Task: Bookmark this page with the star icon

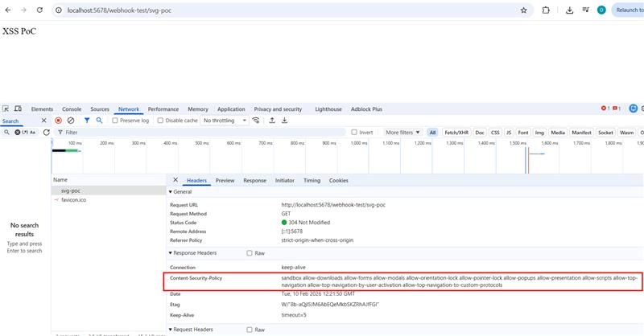Action: tap(524, 10)
